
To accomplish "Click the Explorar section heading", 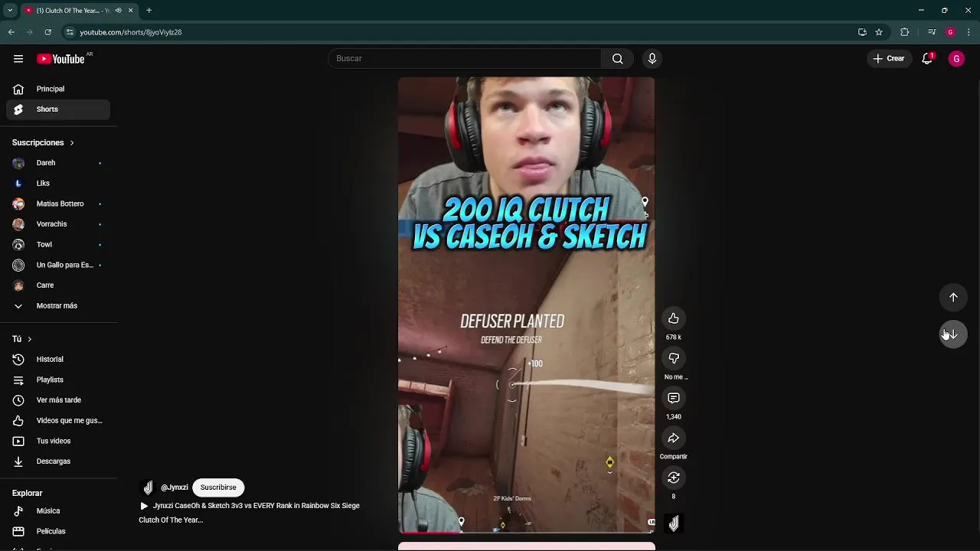I will (x=28, y=494).
